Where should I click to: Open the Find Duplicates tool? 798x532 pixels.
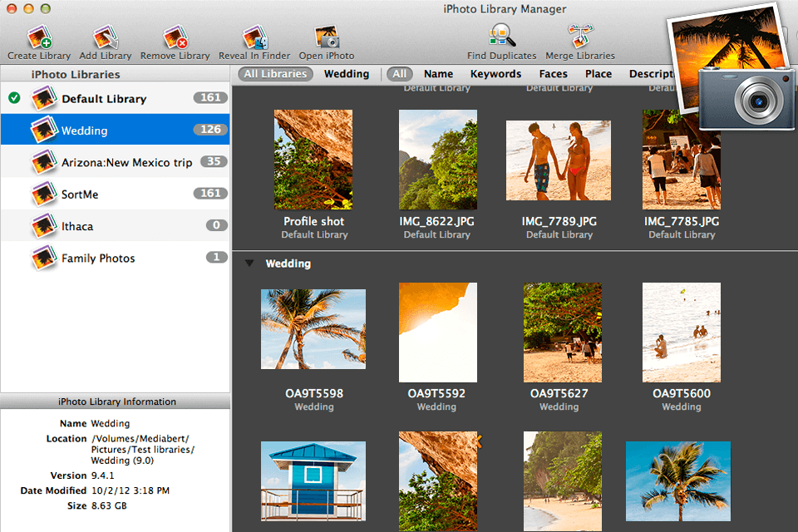pos(501,37)
